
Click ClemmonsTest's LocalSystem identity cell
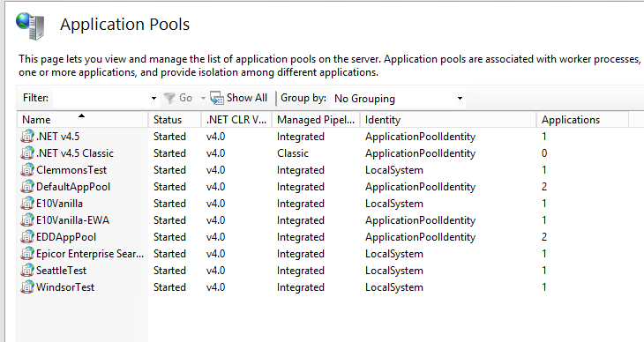click(393, 170)
